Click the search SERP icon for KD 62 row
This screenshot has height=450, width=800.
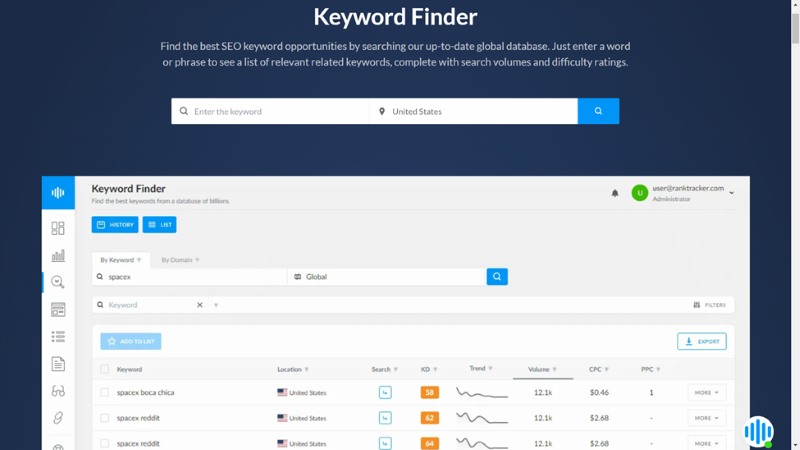coord(385,418)
